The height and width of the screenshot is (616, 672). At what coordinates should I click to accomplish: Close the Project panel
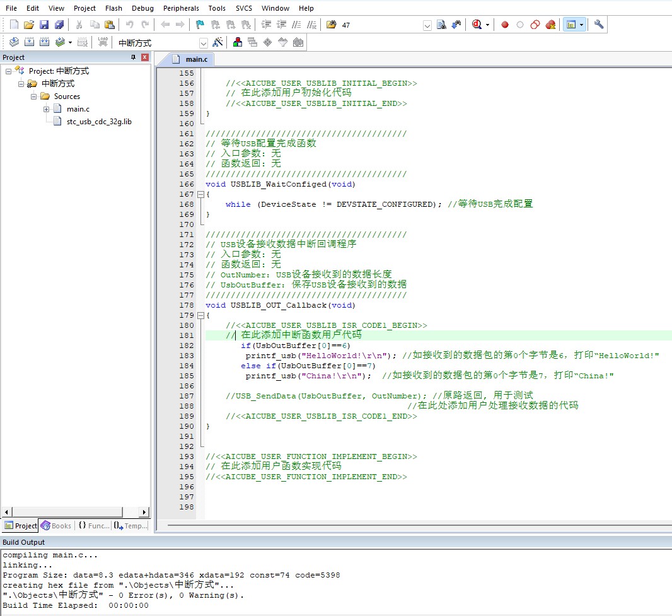point(145,57)
